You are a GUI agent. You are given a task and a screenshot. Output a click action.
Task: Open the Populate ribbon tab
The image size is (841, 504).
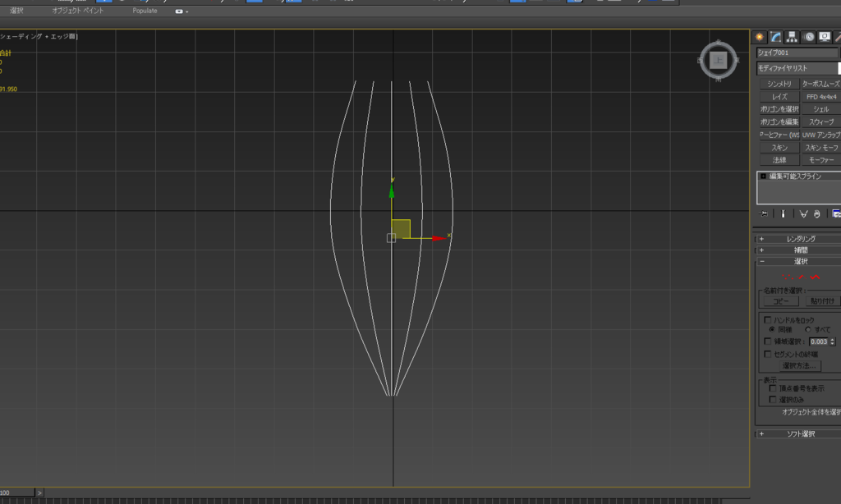[x=145, y=11]
